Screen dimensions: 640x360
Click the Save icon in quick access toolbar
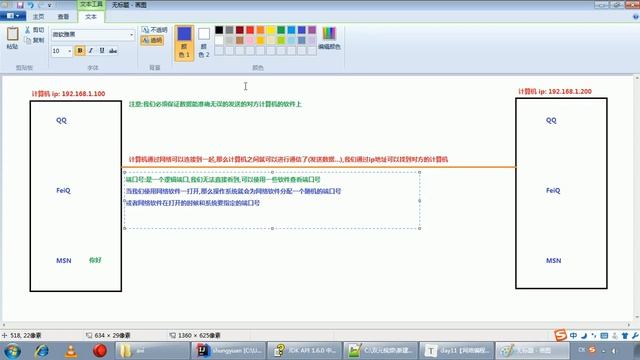click(20, 5)
